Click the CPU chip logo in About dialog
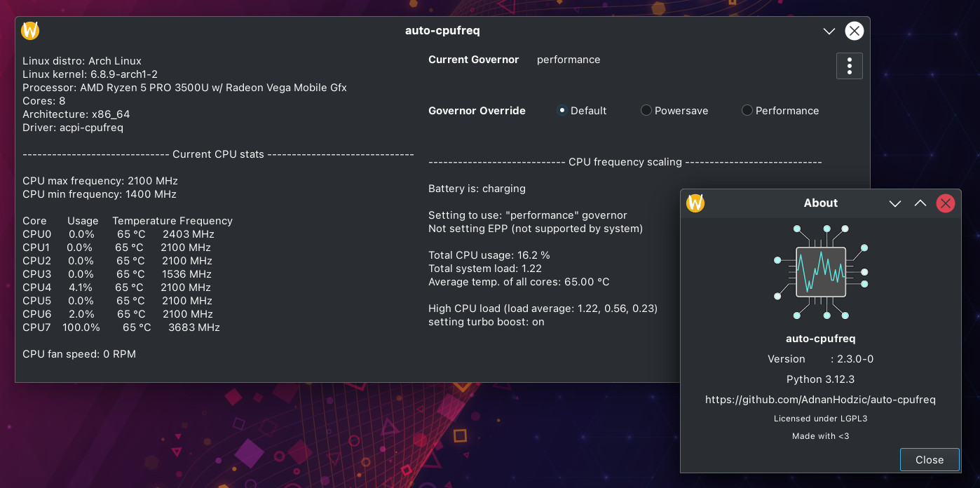The width and height of the screenshot is (980, 488). tap(821, 271)
